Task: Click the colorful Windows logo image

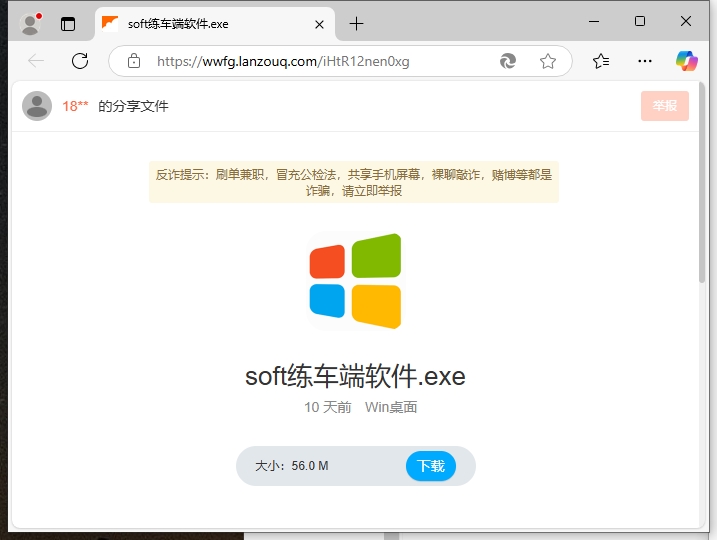Action: pyautogui.click(x=355, y=281)
